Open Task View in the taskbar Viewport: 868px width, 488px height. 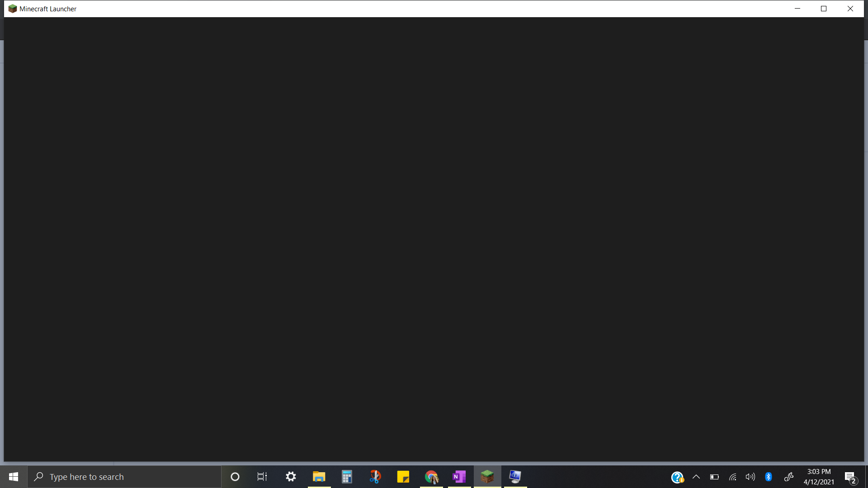(262, 477)
